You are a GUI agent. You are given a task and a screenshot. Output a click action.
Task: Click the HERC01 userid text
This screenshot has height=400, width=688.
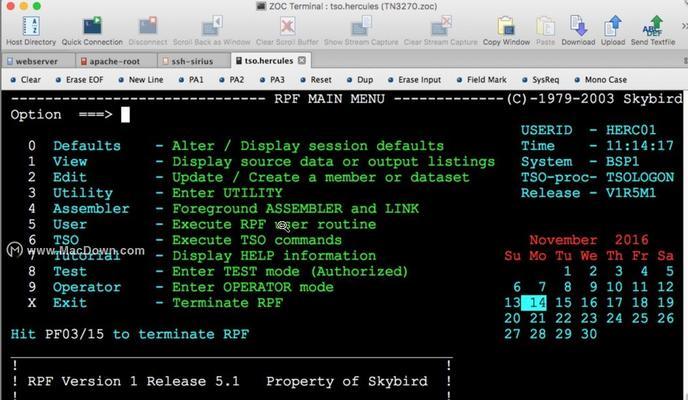[631, 130]
